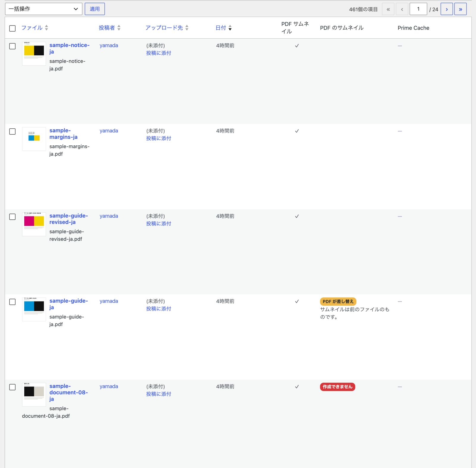The width and height of the screenshot is (476, 468).
Task: Open the sample-document-08-ja thumbnail image
Action: [34, 395]
